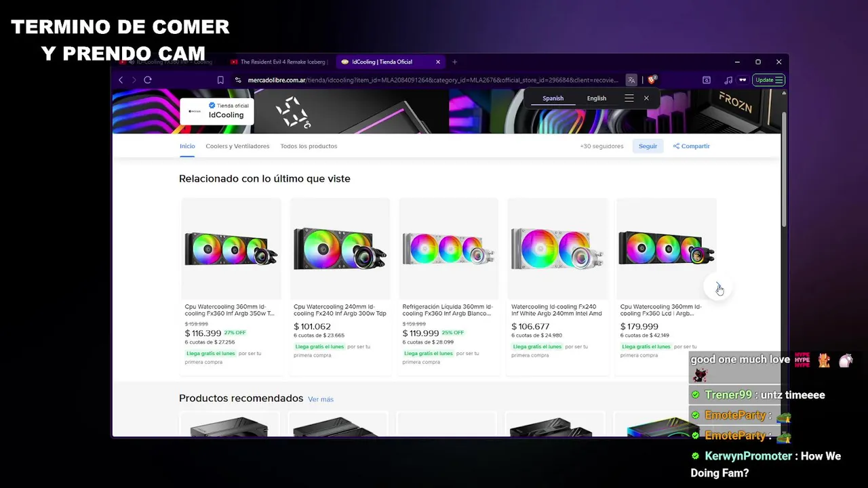Click the address bar URL
Viewport: 868px width, 488px height.
pos(433,80)
